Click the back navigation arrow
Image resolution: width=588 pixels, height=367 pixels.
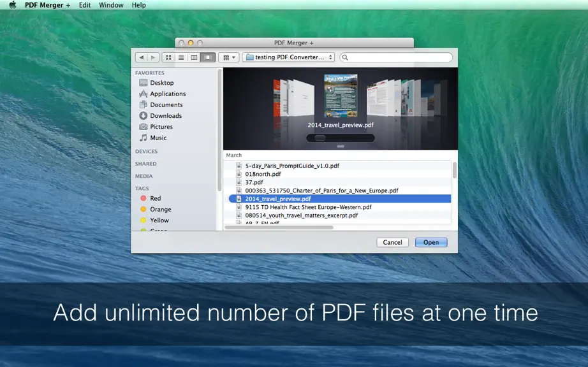coord(141,57)
